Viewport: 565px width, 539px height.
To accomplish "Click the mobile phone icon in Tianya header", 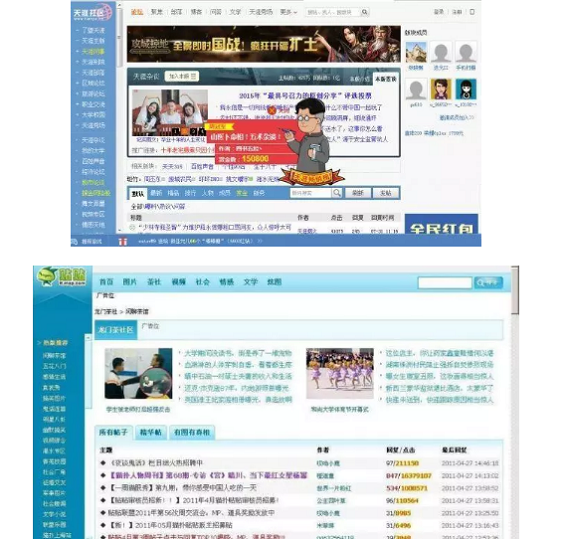I will point(472,12).
